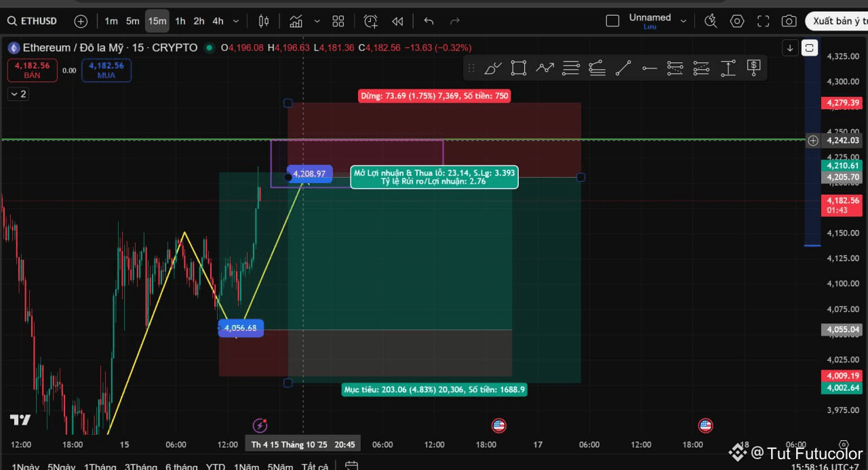Select the long position tool

coord(675,68)
